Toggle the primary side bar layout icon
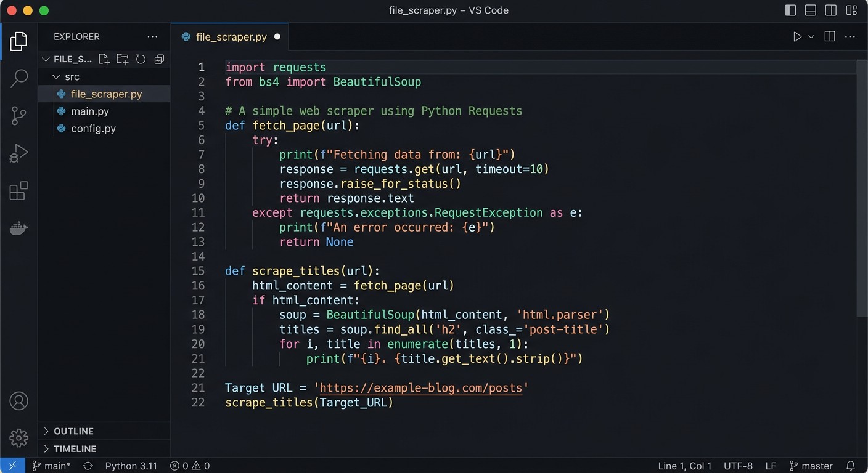This screenshot has width=868, height=473. 790,10
